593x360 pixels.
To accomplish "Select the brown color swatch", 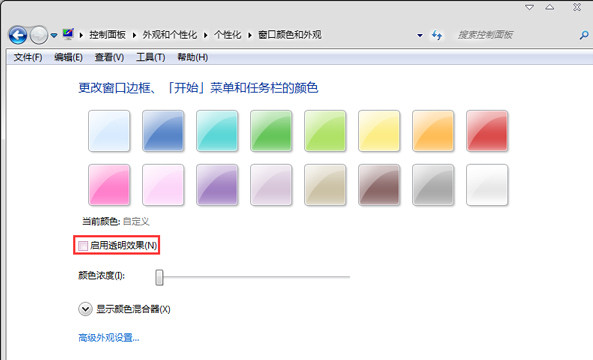I will tap(379, 185).
